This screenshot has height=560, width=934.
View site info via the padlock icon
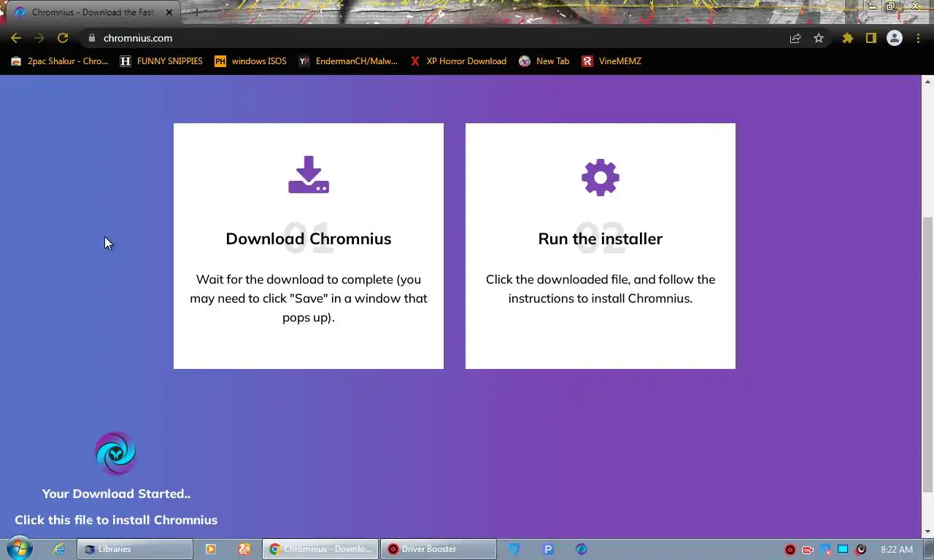point(91,38)
